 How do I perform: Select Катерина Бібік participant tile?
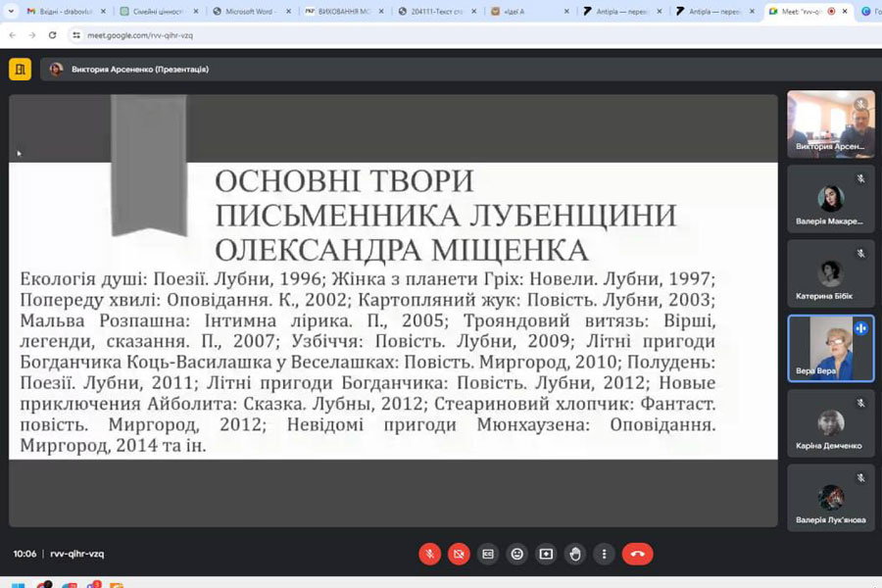click(831, 273)
